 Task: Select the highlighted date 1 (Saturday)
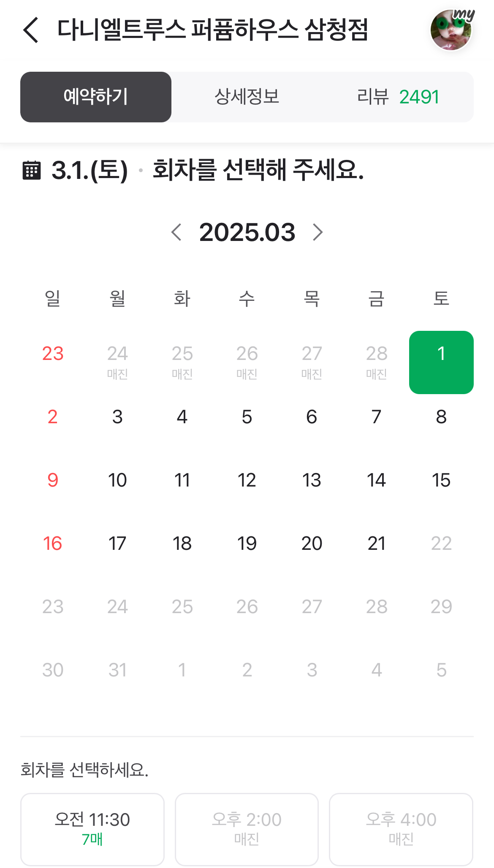[x=441, y=362]
